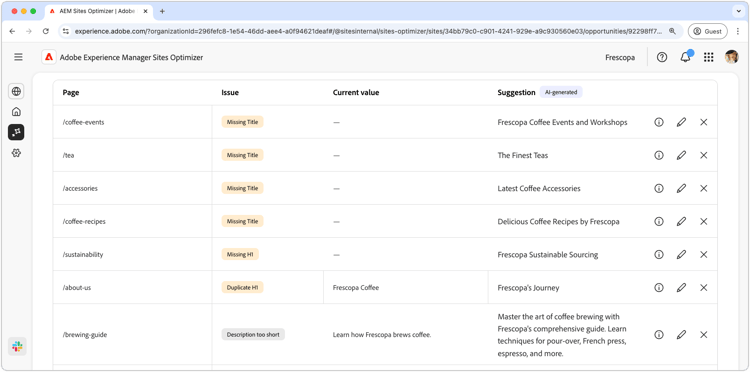Open the Guest profile button
The height and width of the screenshot is (372, 750).
click(707, 31)
